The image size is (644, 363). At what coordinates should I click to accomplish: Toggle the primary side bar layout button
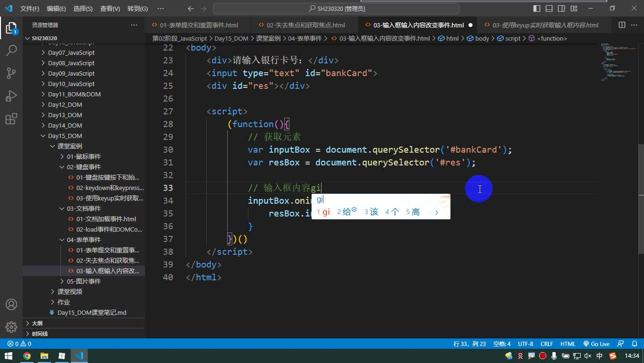click(x=537, y=9)
